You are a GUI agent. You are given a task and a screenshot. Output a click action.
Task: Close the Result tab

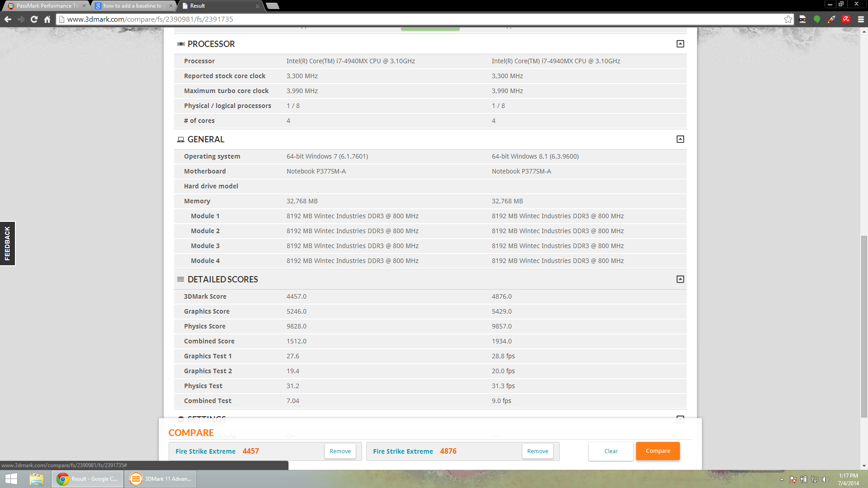pos(258,6)
